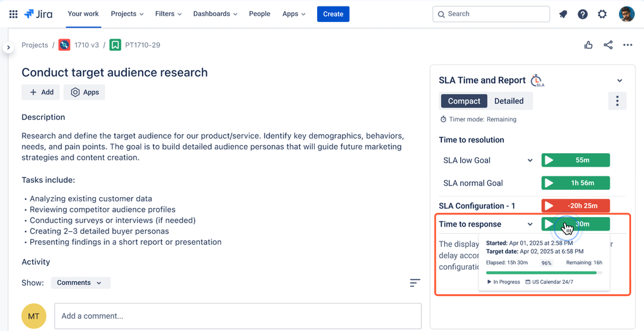644x331 pixels.
Task: Open issue actions three-dot menu
Action: [x=628, y=45]
